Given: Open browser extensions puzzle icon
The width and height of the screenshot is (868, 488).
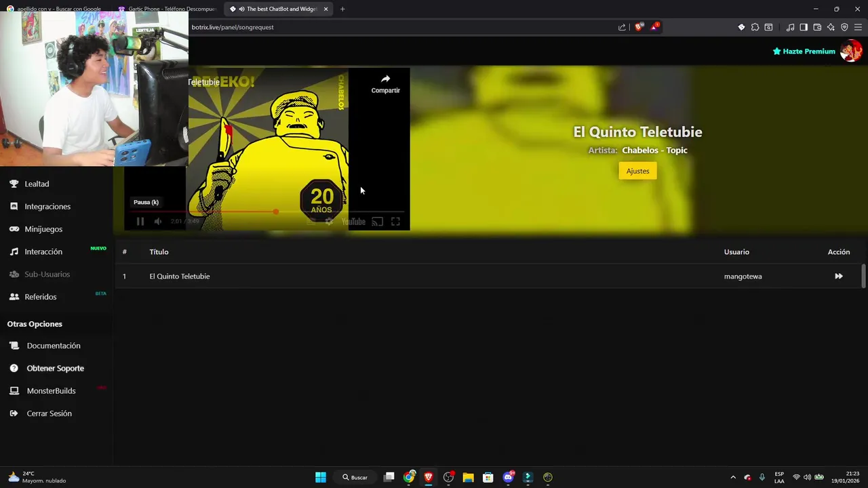Looking at the screenshot, I should point(755,27).
